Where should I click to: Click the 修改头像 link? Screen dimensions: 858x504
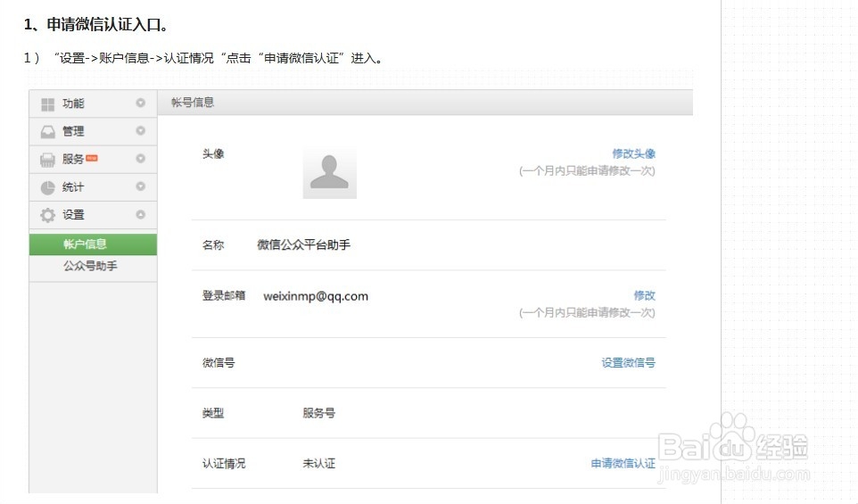[x=633, y=153]
